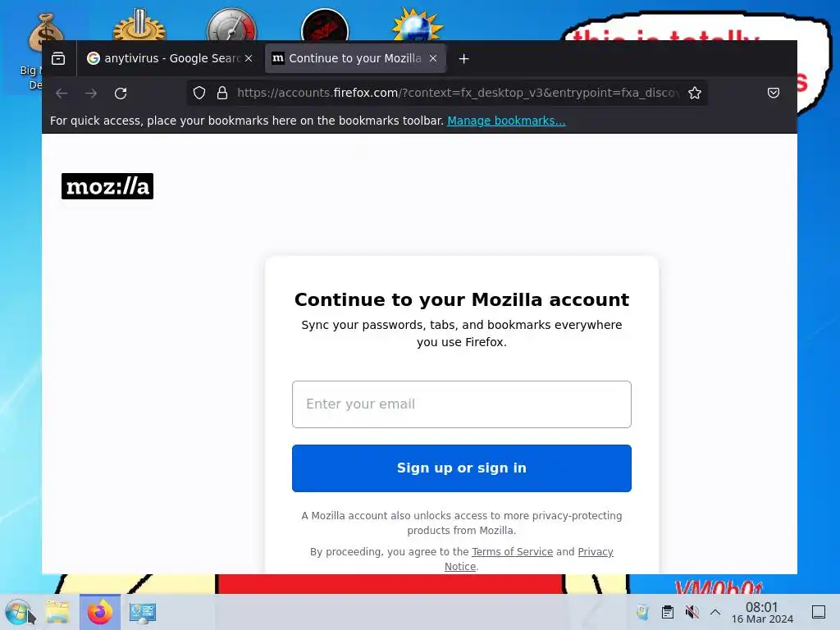The width and height of the screenshot is (840, 630).
Task: Open the Start menu
Action: pos(18,612)
